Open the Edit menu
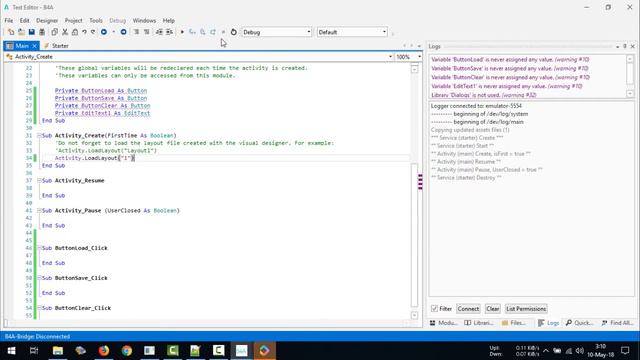Image resolution: width=640 pixels, height=360 pixels. 24,20
